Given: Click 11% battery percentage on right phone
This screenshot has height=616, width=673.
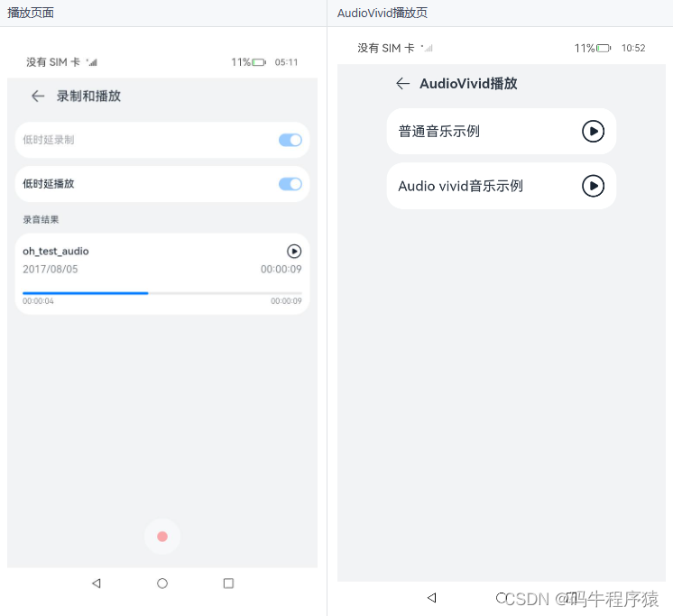Looking at the screenshot, I should point(585,48).
